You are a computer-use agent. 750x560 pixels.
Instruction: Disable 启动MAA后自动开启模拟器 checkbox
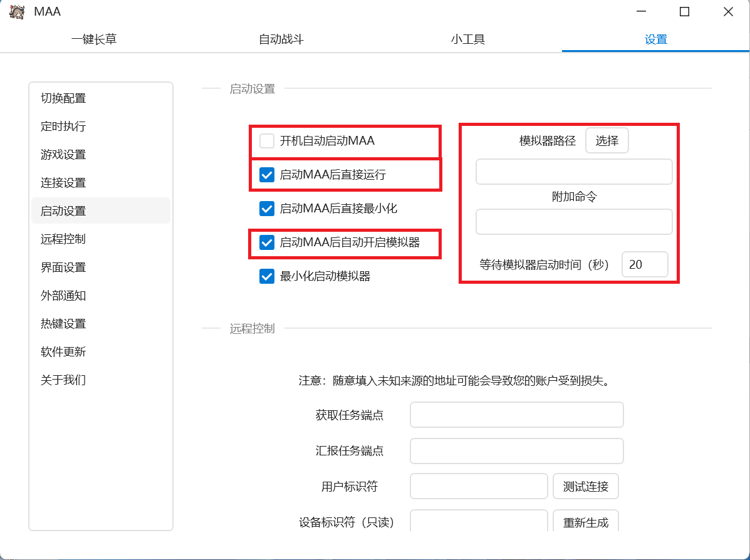click(268, 242)
